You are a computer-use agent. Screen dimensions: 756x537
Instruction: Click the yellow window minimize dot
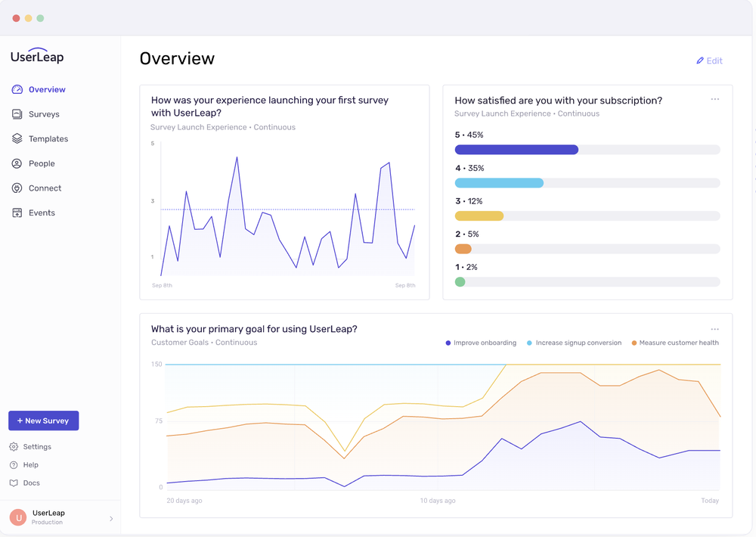click(x=28, y=18)
